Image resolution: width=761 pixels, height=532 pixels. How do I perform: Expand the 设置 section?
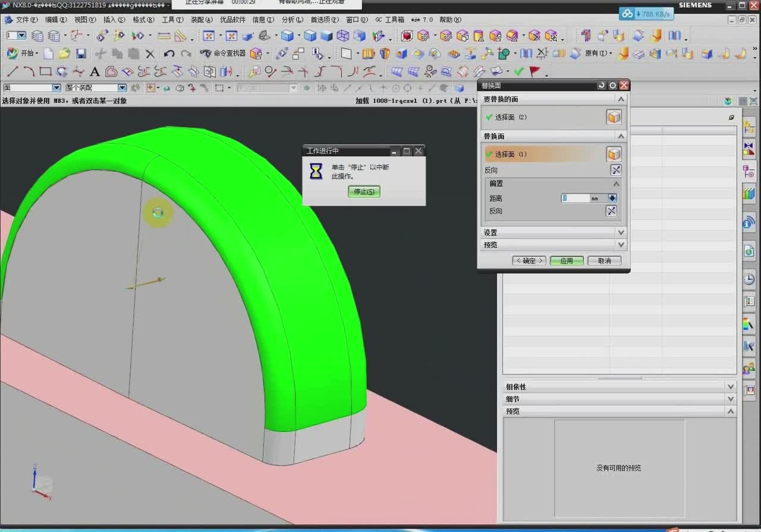[621, 232]
